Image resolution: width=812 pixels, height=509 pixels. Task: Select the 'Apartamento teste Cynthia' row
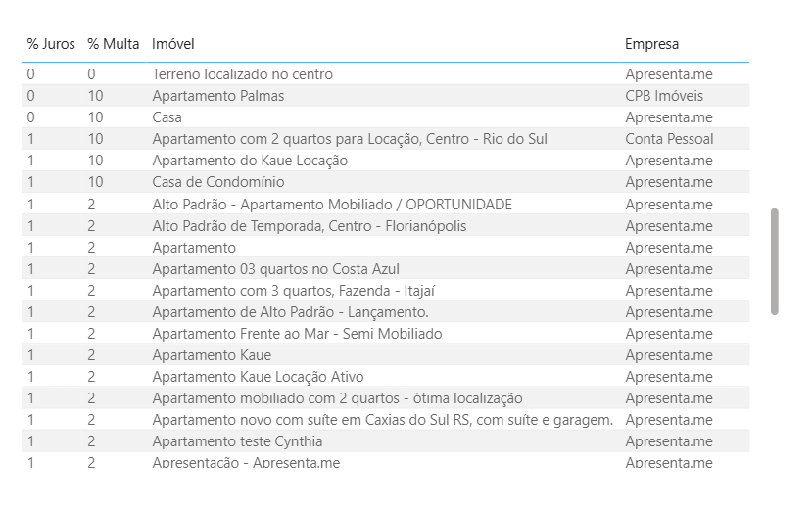[237, 441]
